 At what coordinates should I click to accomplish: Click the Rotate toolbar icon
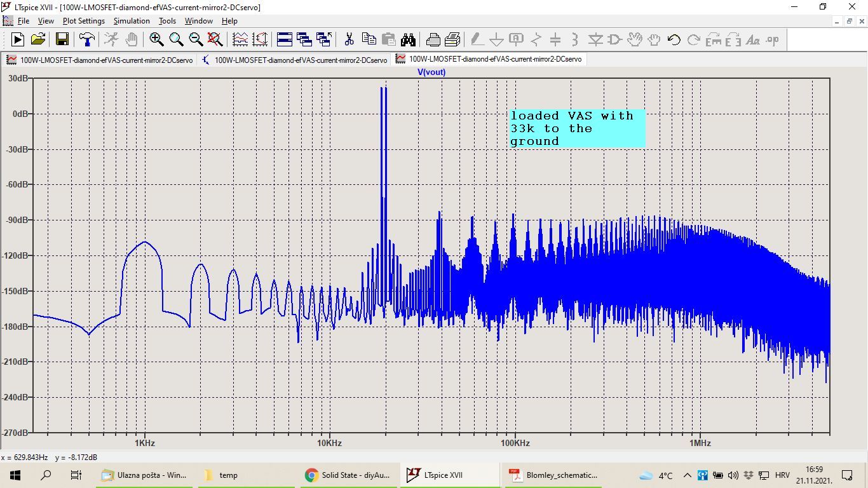713,39
